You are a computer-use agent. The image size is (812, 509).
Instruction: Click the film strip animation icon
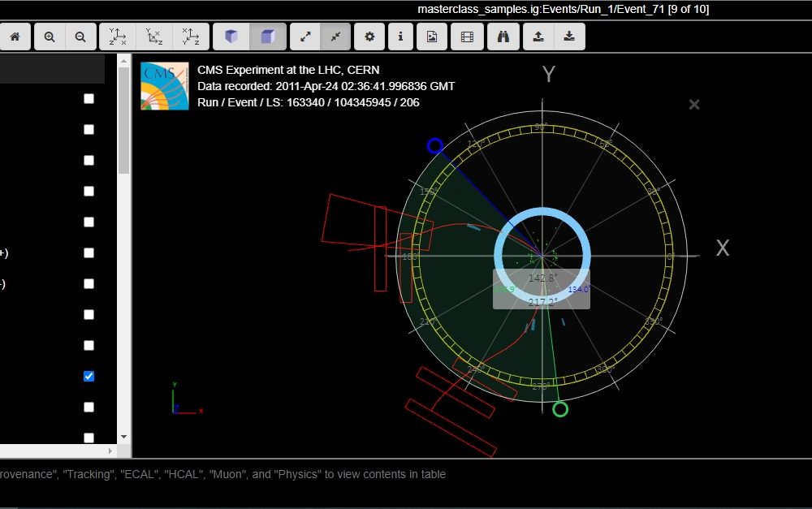coord(467,37)
